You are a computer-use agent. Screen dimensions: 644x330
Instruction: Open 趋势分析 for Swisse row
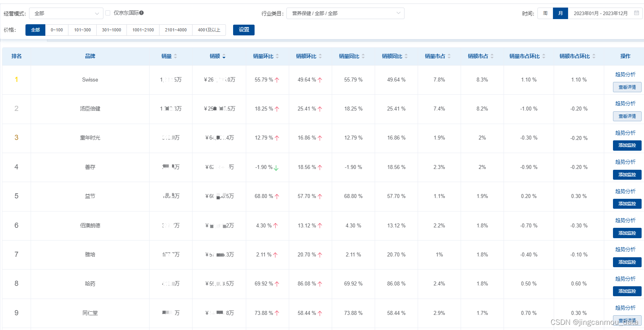(x=625, y=74)
